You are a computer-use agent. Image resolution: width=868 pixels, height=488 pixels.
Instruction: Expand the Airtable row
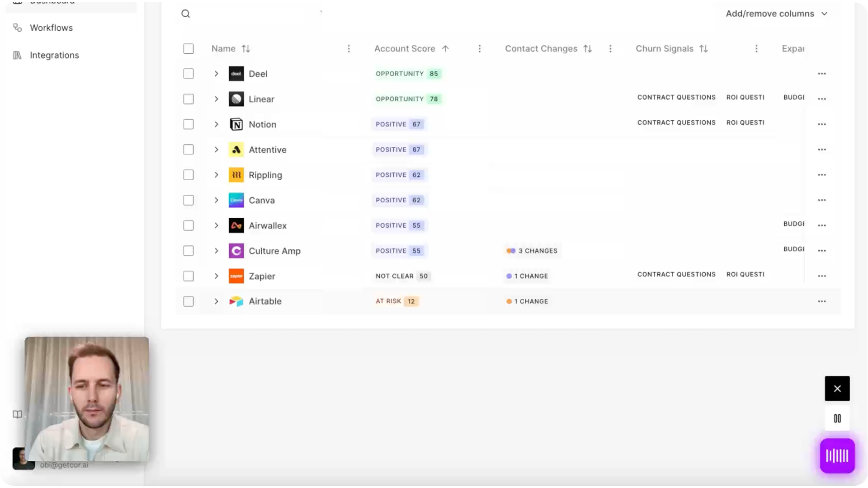pos(216,301)
